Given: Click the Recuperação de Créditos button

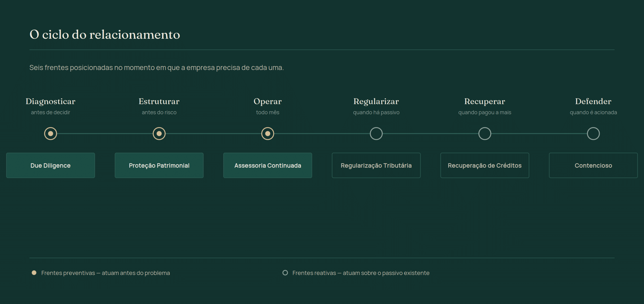Looking at the screenshot, I should [485, 165].
